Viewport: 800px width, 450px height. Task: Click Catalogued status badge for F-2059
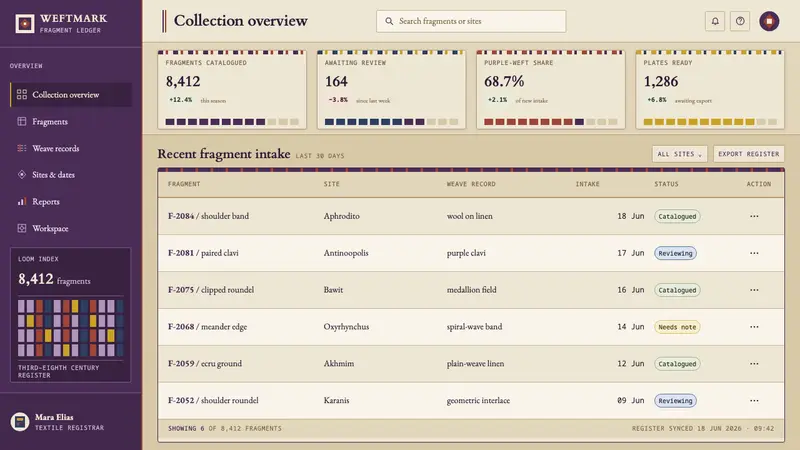(677, 364)
